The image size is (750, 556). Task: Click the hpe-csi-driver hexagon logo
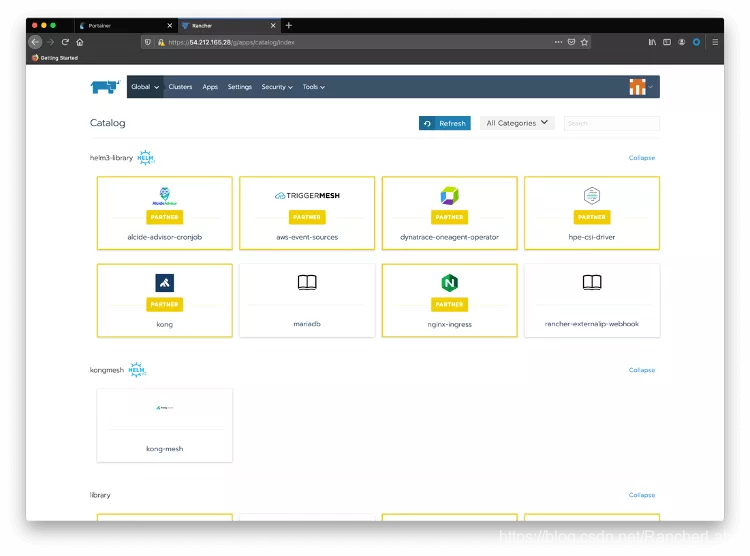click(592, 195)
